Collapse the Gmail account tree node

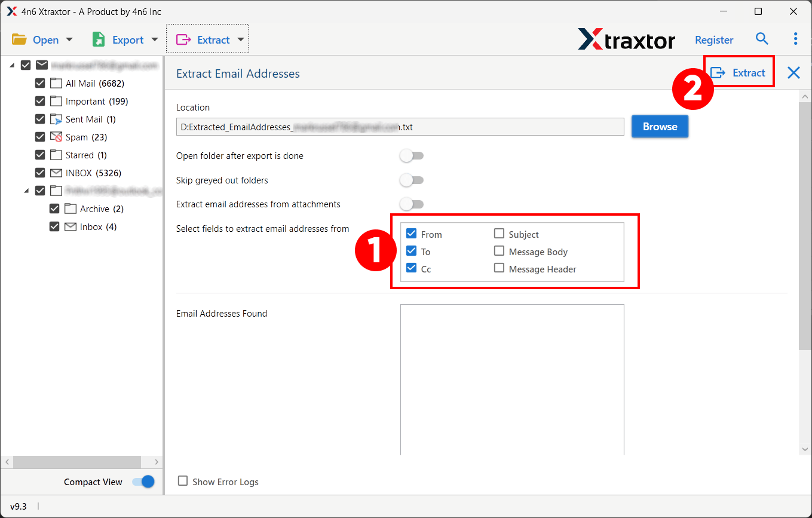pos(12,65)
